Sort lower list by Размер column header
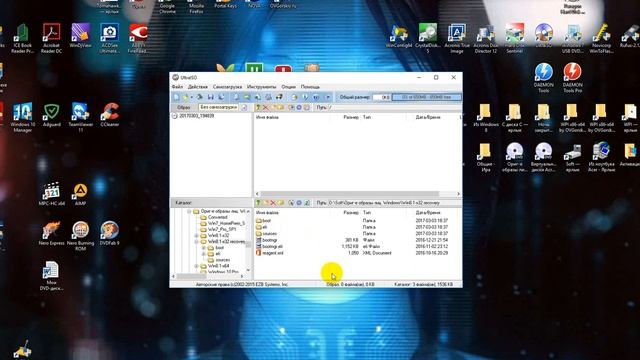 click(351, 213)
